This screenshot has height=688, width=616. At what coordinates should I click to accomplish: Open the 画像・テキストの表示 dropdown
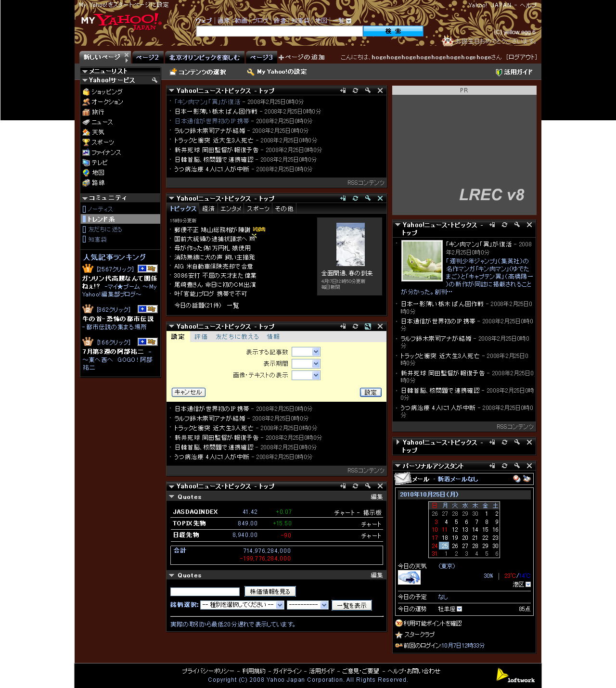pyautogui.click(x=306, y=375)
